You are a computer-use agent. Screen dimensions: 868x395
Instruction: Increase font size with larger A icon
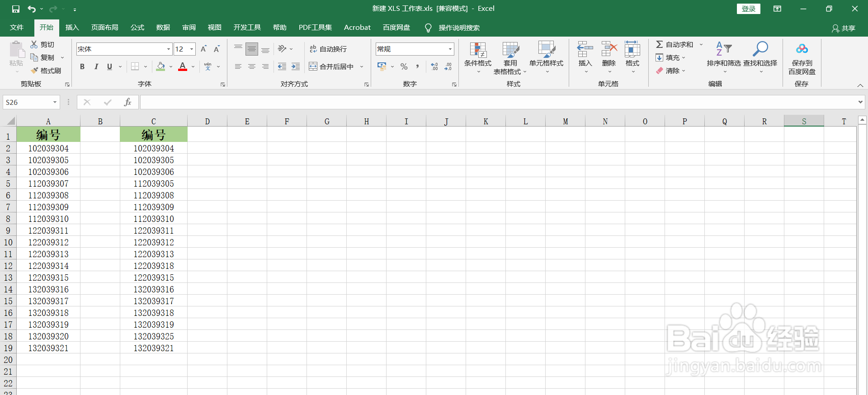204,49
